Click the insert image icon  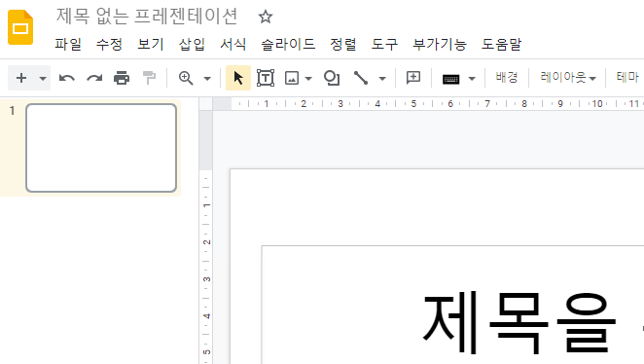tap(292, 78)
